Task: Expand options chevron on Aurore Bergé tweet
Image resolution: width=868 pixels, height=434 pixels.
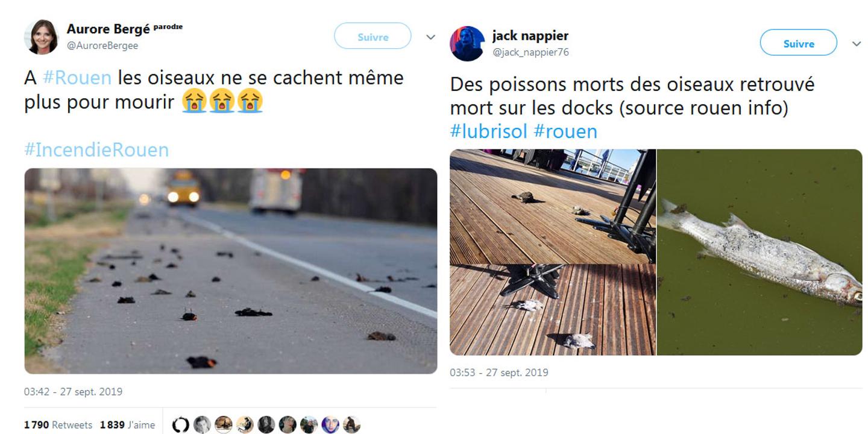Action: 430,37
